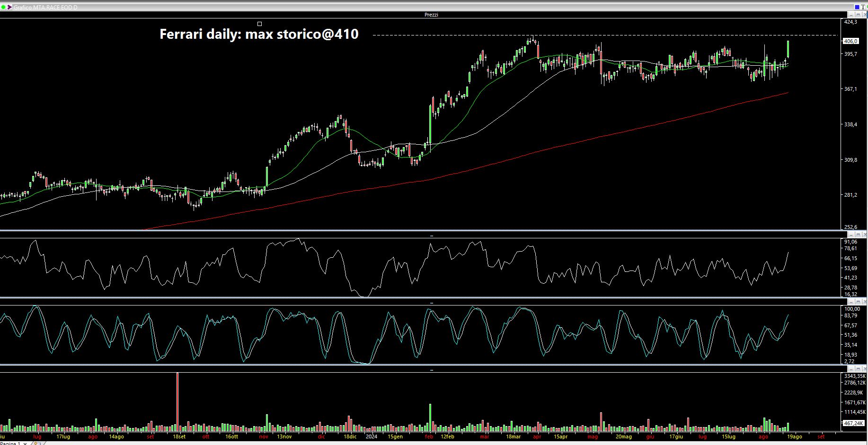Image resolution: width=868 pixels, height=445 pixels.
Task: Maximize the RSI indicator pane
Action: tap(858, 235)
